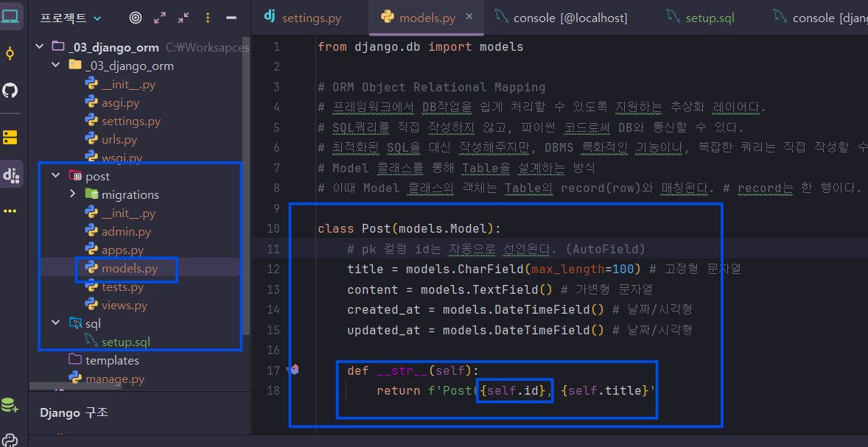
Task: Select the migrations folder
Action: point(122,194)
